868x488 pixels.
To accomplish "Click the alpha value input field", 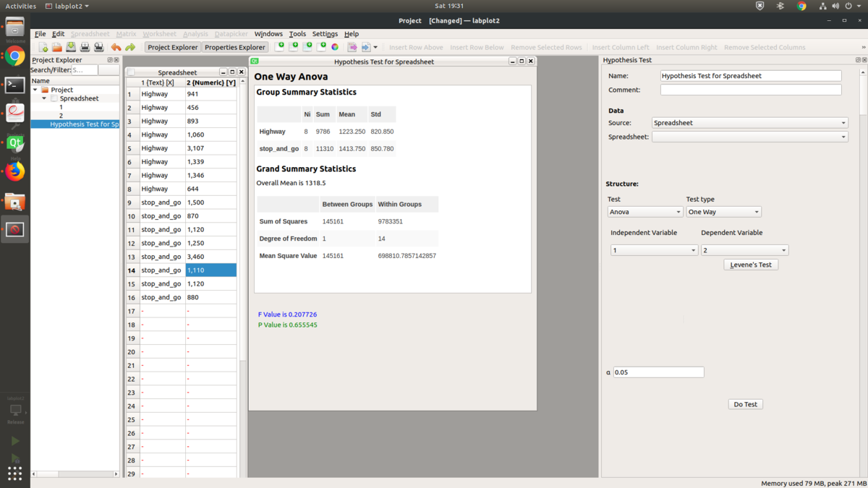I will click(658, 372).
